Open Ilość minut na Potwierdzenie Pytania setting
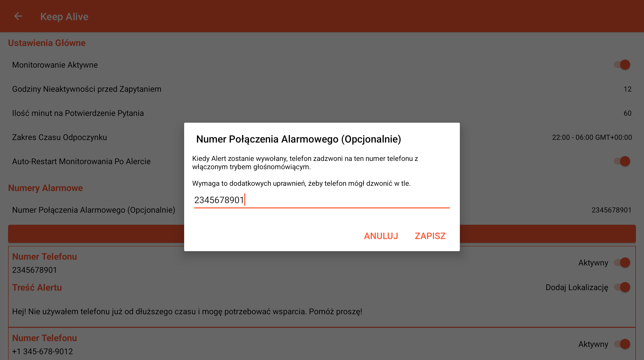Screen dimensions: 644x360 coord(78,113)
